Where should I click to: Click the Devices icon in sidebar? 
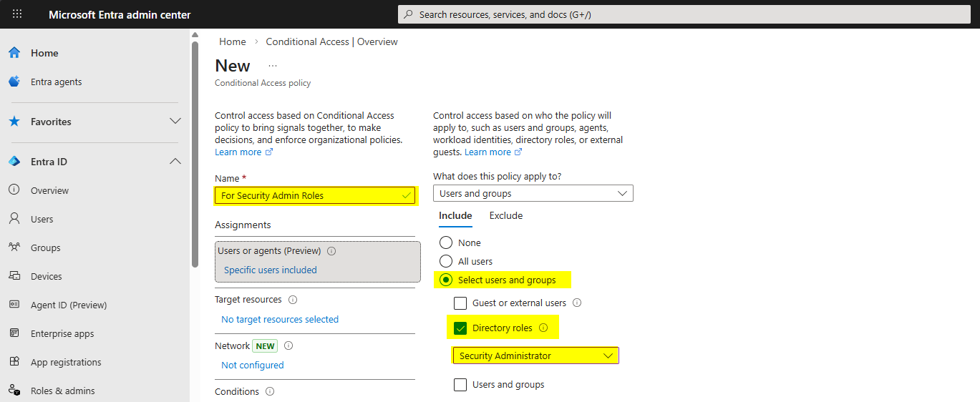coord(14,276)
